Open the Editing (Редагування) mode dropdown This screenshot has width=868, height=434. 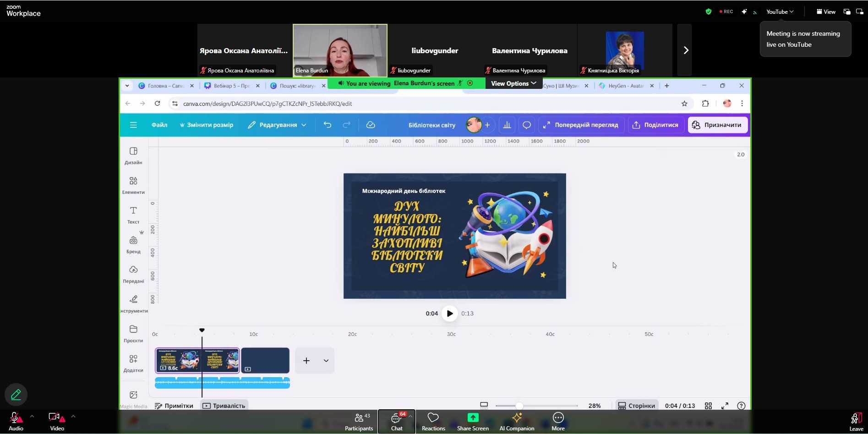click(277, 125)
